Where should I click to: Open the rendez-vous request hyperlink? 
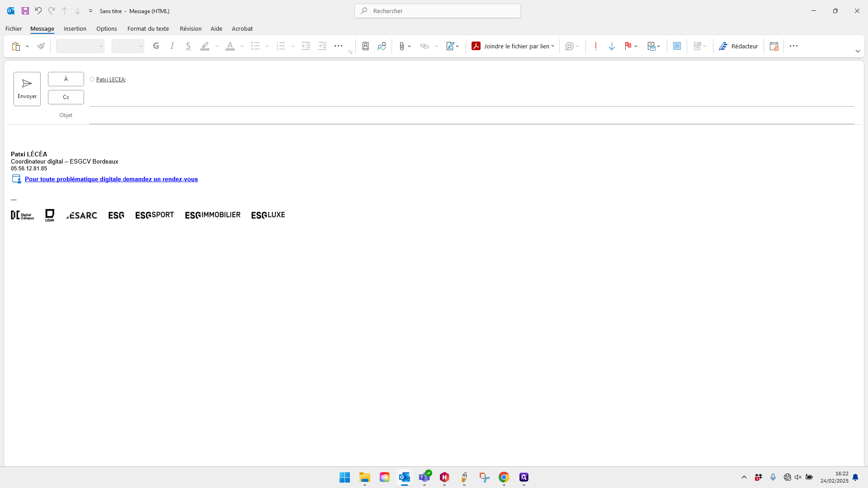pos(111,179)
